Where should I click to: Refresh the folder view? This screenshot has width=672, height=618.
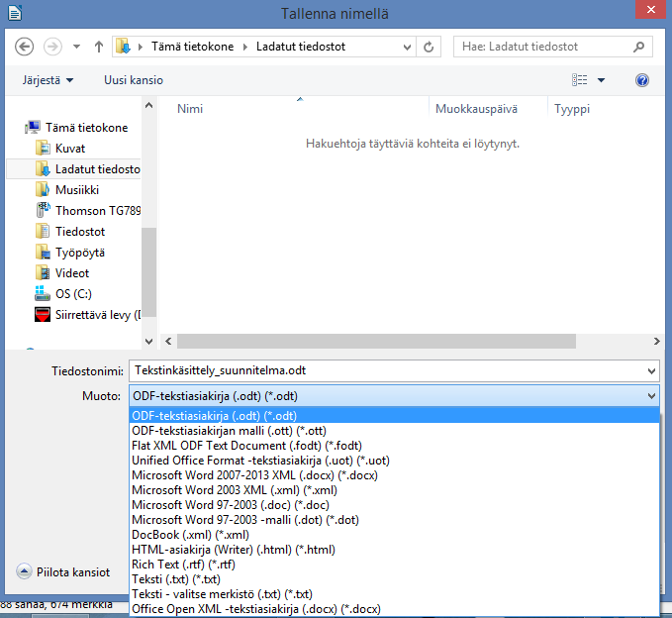click(x=429, y=47)
